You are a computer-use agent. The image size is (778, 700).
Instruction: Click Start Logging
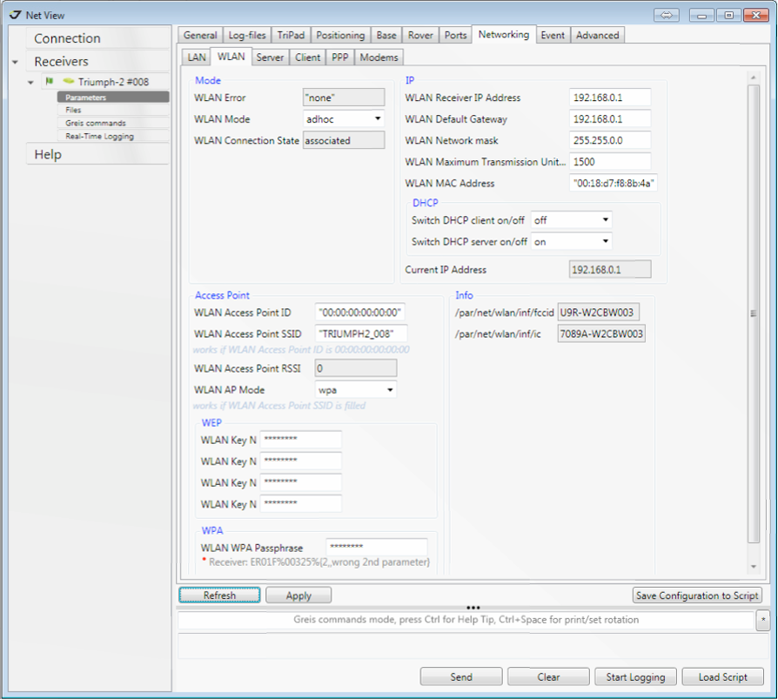[x=635, y=676]
